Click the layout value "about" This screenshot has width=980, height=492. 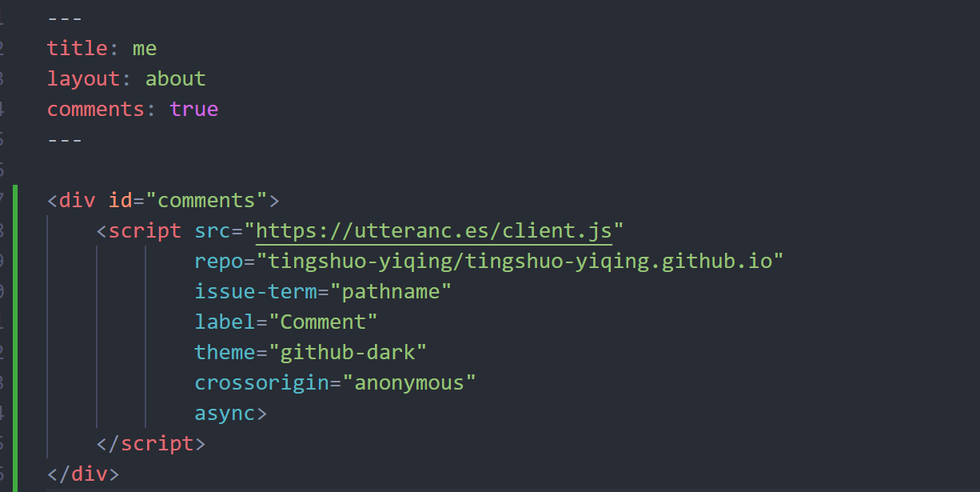point(175,78)
